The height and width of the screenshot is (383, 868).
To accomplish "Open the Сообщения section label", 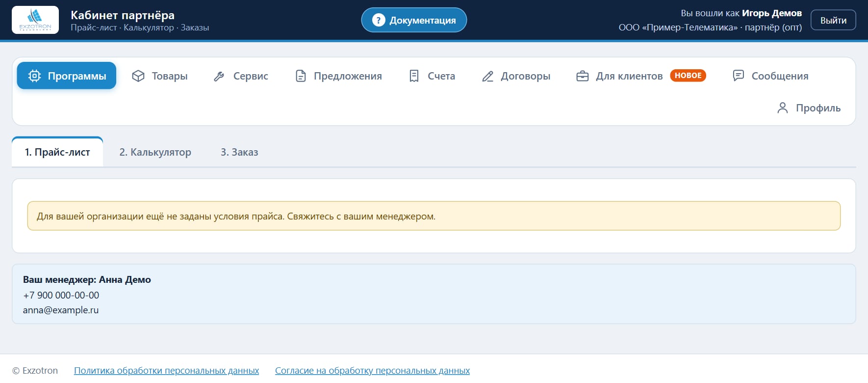I will coord(780,76).
